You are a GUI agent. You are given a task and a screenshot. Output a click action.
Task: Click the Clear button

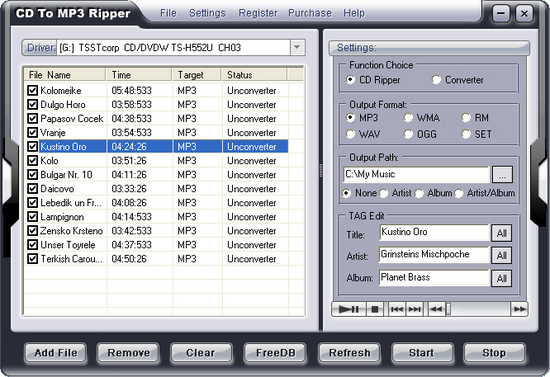pyautogui.click(x=201, y=353)
